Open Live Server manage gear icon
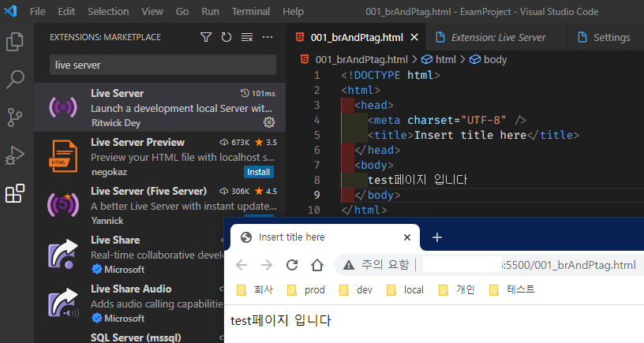 [269, 122]
